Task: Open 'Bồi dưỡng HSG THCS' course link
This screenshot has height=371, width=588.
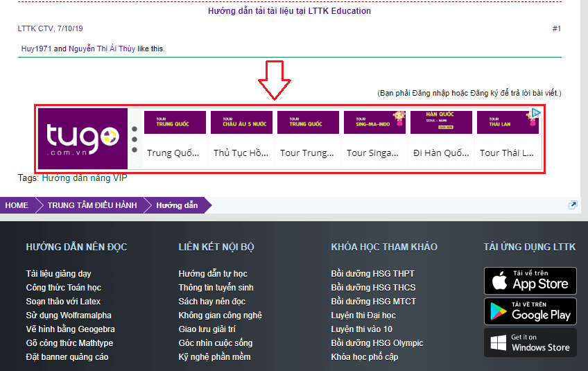Action: tap(374, 288)
